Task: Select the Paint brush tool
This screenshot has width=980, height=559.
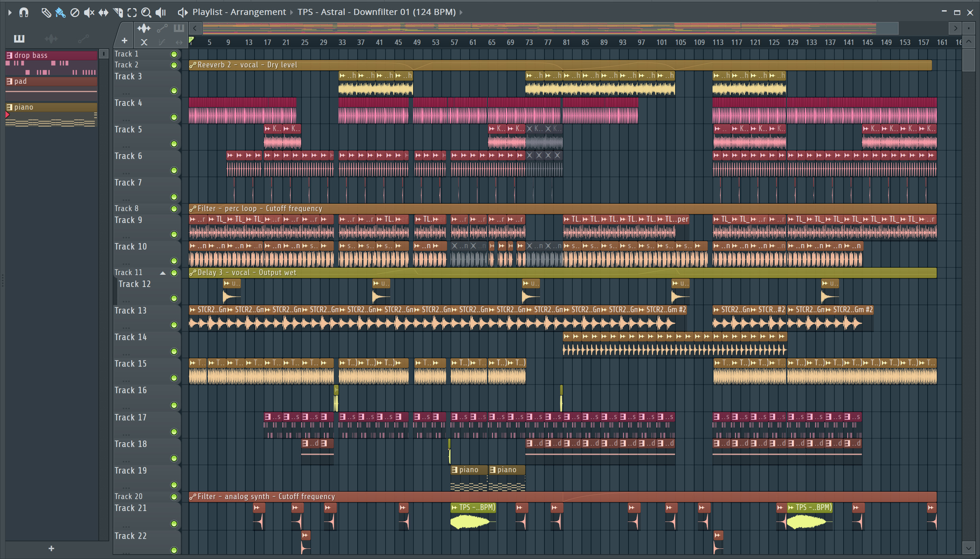Action: 60,13
